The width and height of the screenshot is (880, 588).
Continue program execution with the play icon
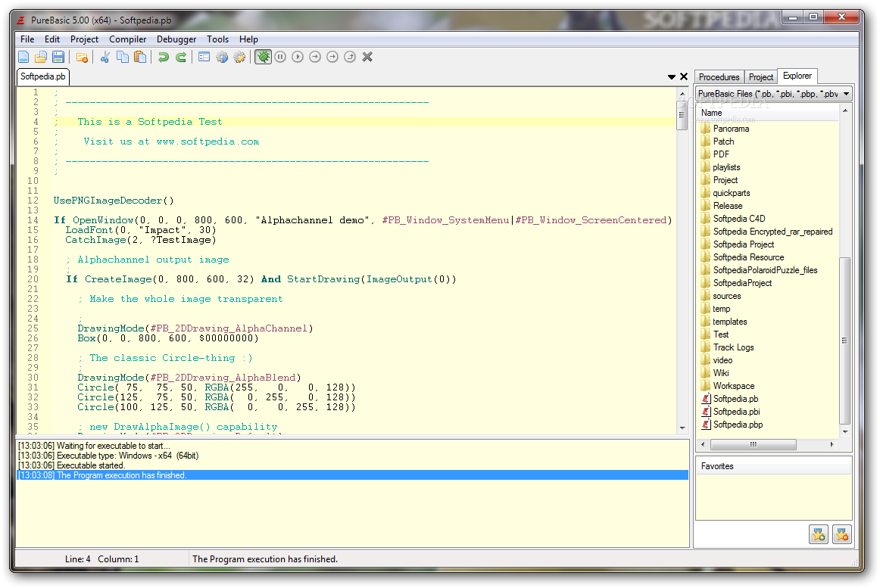pyautogui.click(x=298, y=57)
